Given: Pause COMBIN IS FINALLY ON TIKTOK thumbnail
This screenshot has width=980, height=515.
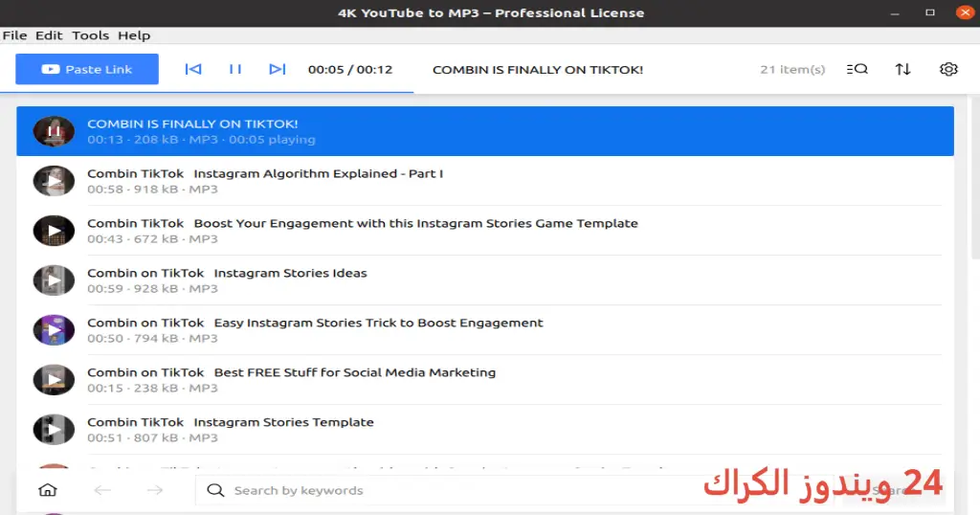Looking at the screenshot, I should point(54,131).
